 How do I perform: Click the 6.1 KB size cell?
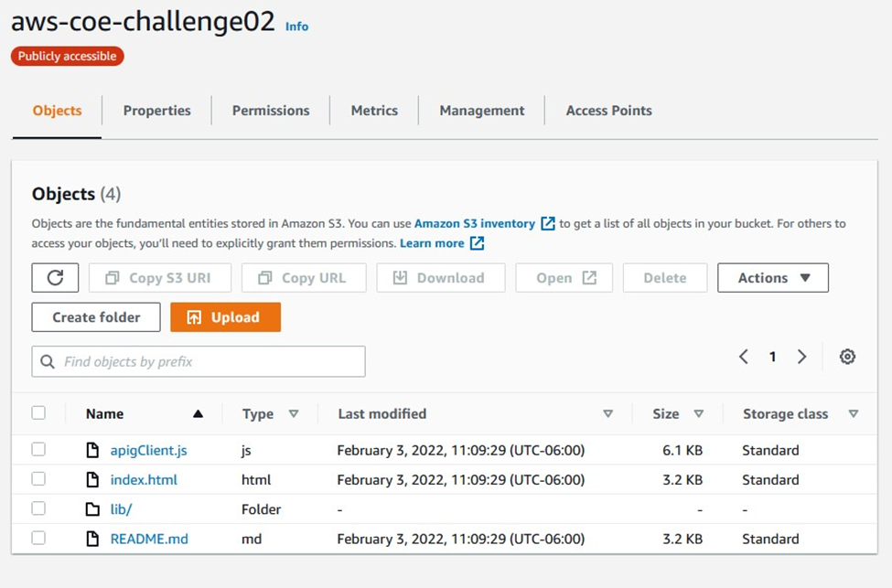682,451
